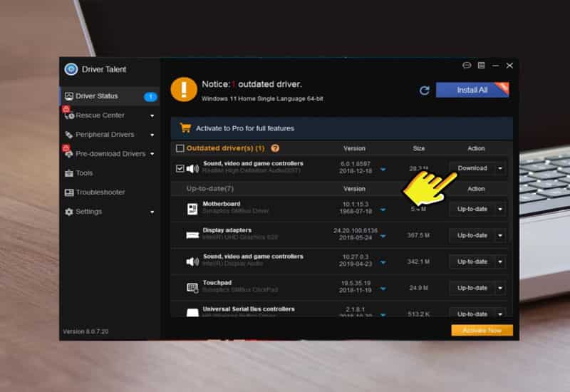
Task: Click the refresh scan icon
Action: pyautogui.click(x=425, y=91)
